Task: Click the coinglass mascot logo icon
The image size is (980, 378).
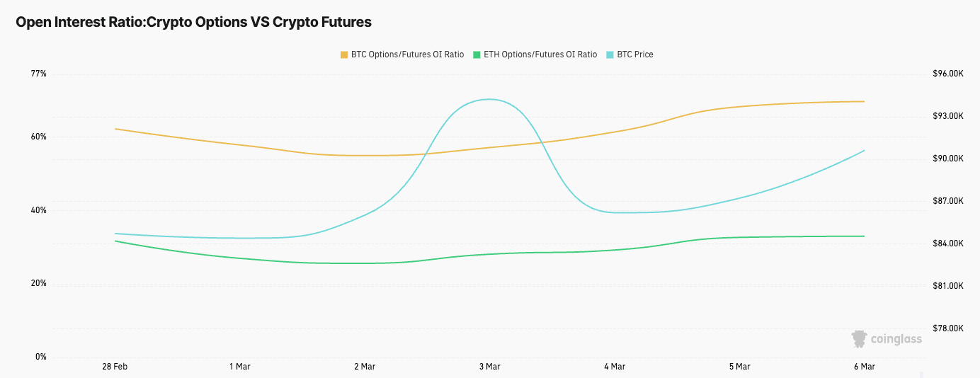Action: click(859, 339)
